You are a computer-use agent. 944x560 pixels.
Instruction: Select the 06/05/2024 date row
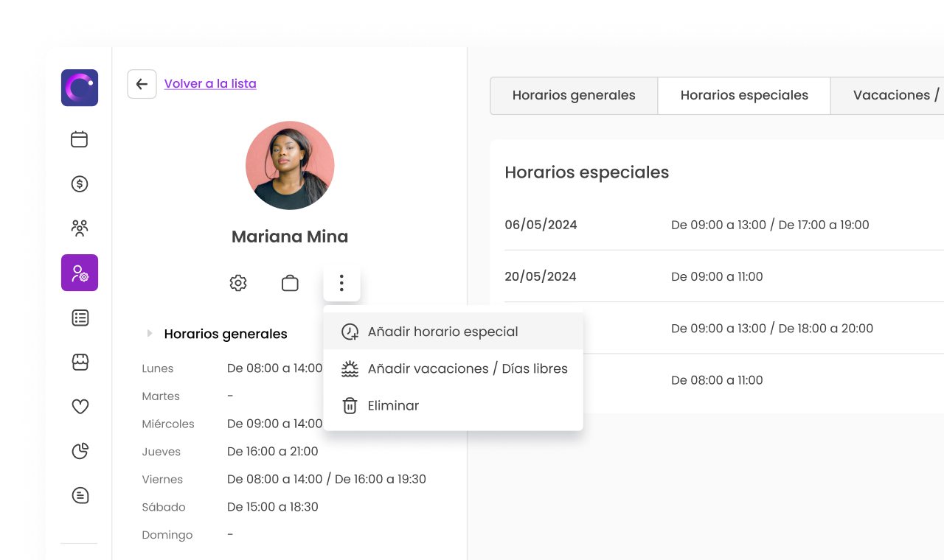click(724, 225)
